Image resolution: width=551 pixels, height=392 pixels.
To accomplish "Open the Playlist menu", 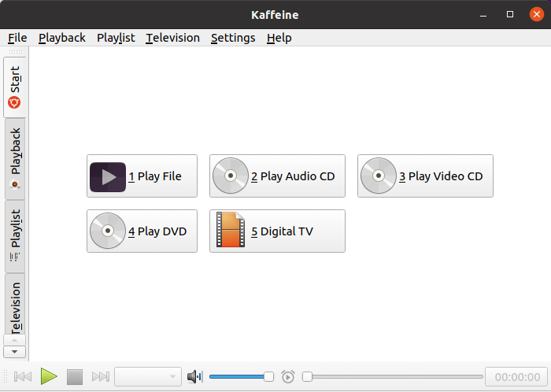I will click(116, 38).
